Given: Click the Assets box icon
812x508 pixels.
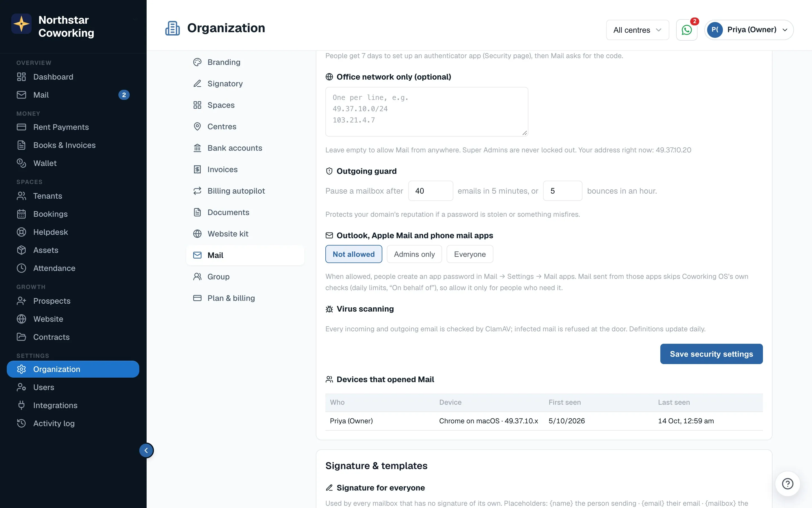Looking at the screenshot, I should [21, 250].
